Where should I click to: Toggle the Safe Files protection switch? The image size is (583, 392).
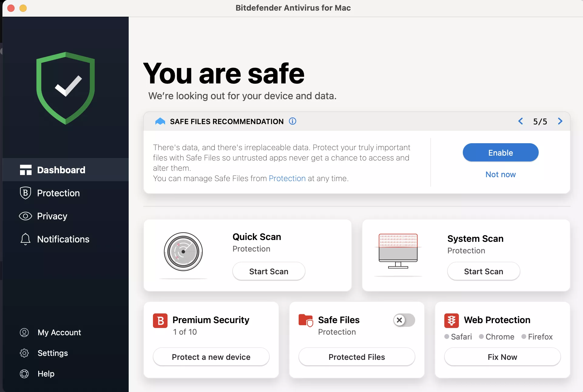[x=404, y=320]
